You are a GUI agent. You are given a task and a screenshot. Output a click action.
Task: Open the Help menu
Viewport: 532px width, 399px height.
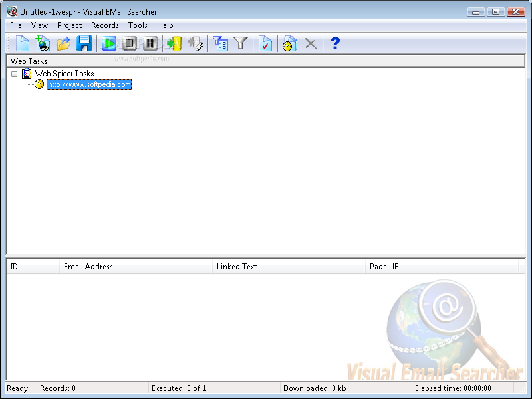pyautogui.click(x=165, y=25)
